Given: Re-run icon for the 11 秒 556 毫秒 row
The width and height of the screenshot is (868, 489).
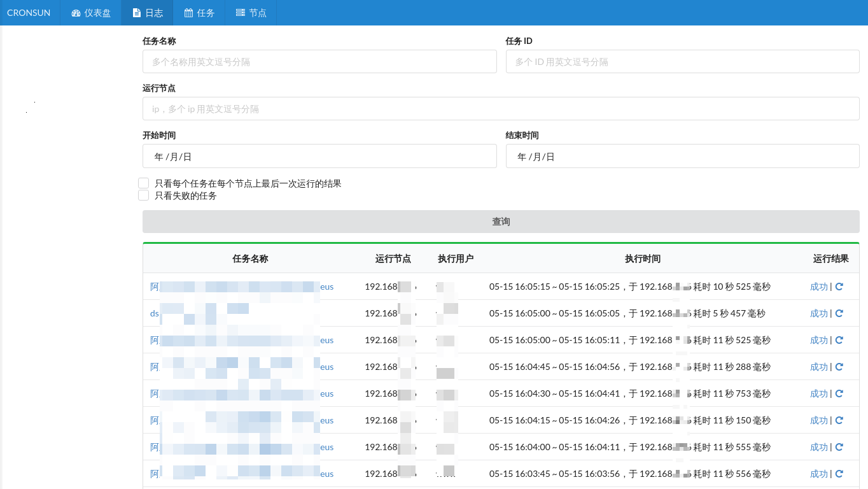Looking at the screenshot, I should coord(839,474).
